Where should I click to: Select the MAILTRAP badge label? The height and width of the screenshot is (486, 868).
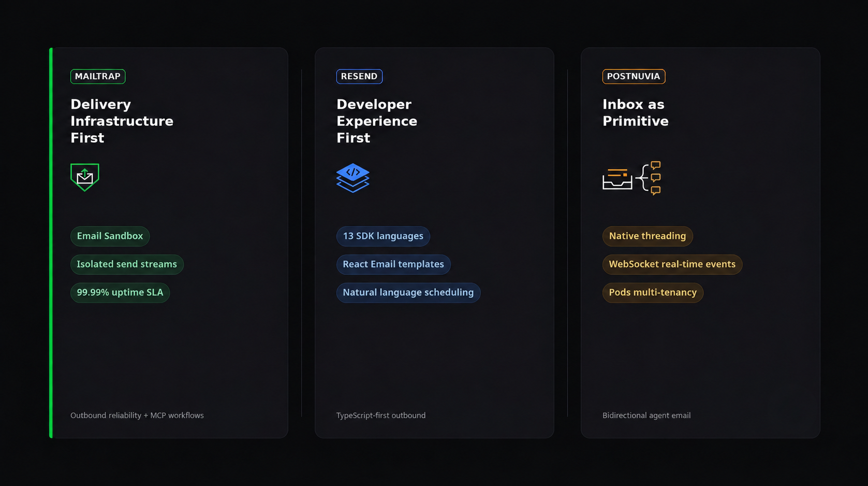pyautogui.click(x=98, y=76)
